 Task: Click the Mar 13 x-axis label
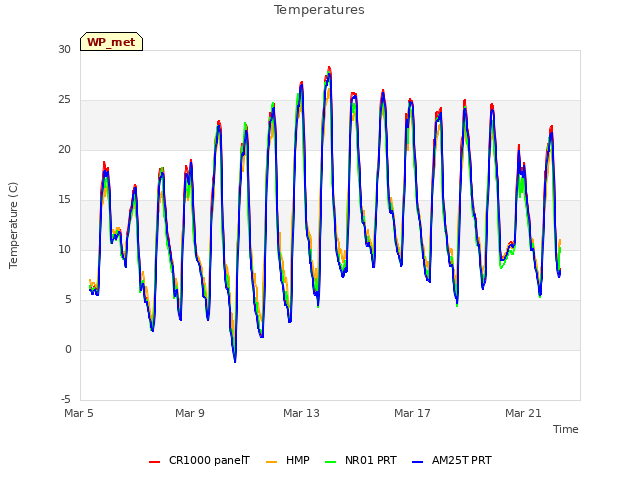[x=301, y=413]
